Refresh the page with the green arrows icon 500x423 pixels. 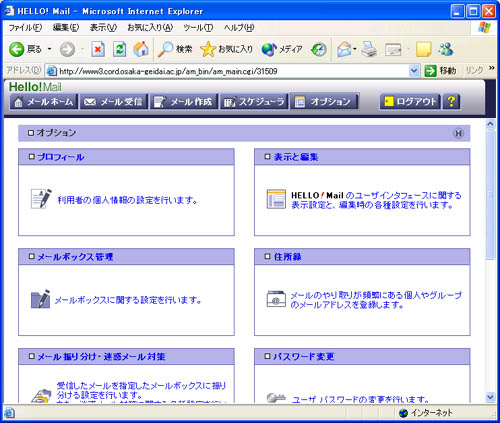tap(119, 49)
